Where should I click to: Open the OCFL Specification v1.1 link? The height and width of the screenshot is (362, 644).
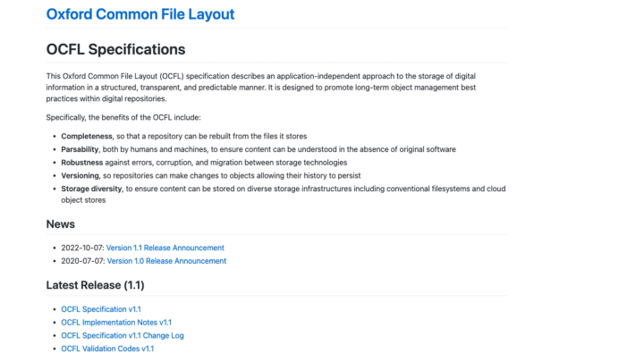coord(101,309)
